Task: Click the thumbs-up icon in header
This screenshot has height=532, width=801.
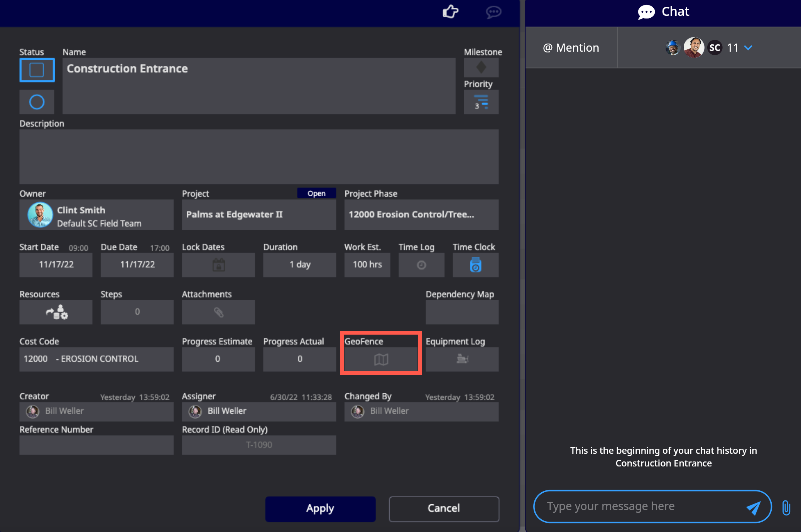Action: tap(450, 12)
